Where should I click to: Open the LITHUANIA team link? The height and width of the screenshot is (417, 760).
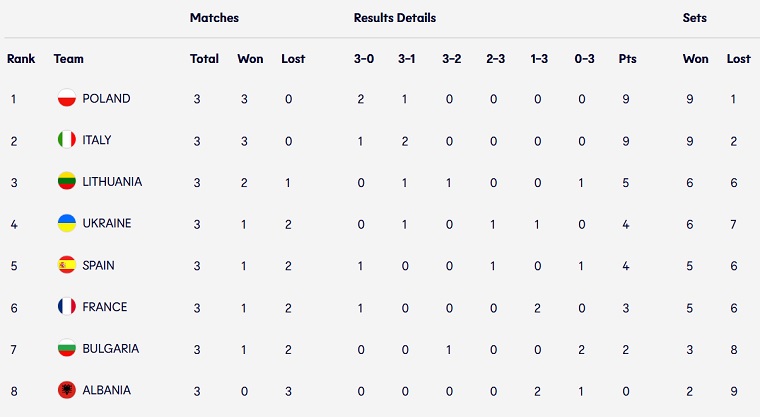[x=112, y=182]
